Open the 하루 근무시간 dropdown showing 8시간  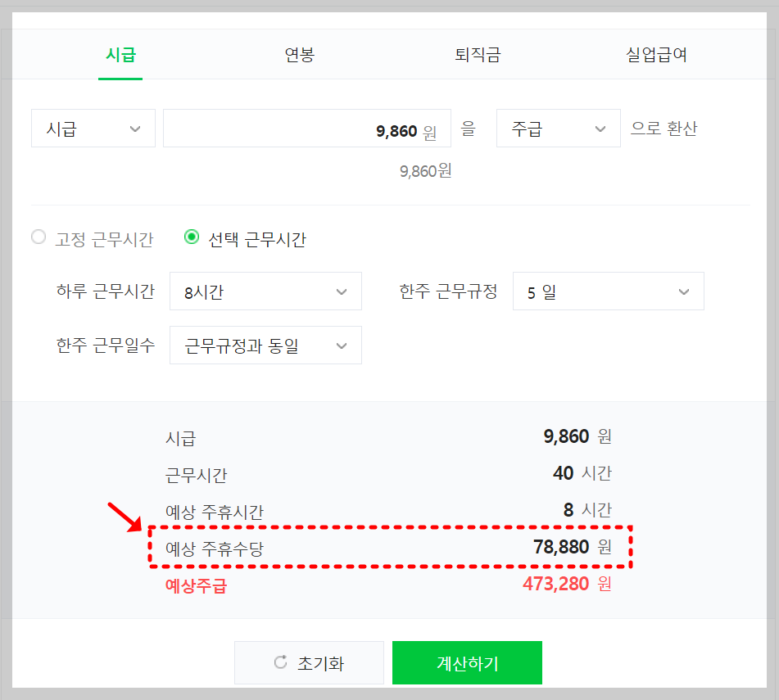[265, 291]
